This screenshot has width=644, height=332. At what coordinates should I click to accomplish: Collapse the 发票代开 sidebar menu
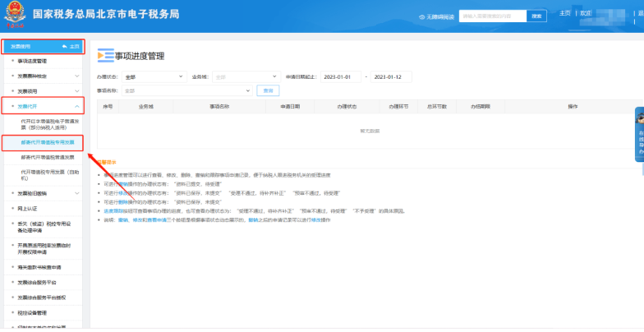click(77, 106)
